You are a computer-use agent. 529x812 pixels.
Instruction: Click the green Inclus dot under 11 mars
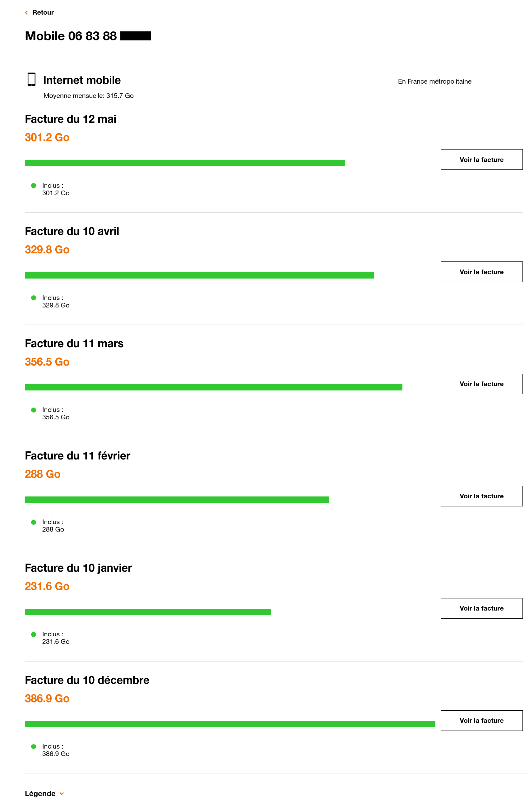tap(34, 410)
